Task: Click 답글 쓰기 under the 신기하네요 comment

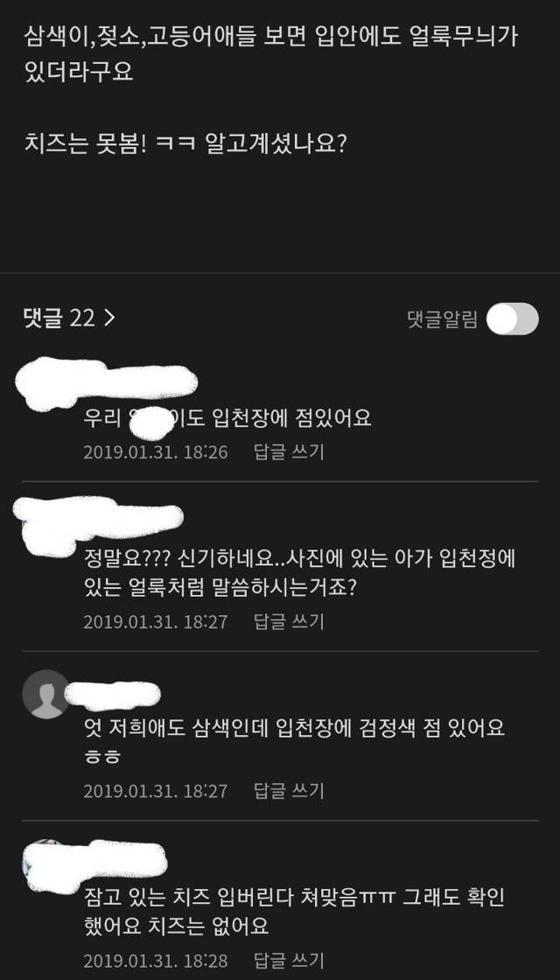Action: click(x=289, y=622)
